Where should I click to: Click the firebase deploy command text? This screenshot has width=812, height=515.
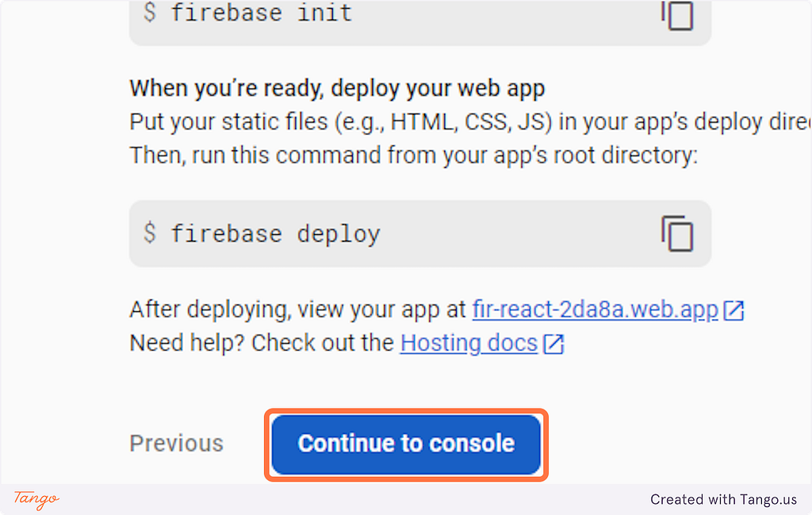click(x=276, y=234)
